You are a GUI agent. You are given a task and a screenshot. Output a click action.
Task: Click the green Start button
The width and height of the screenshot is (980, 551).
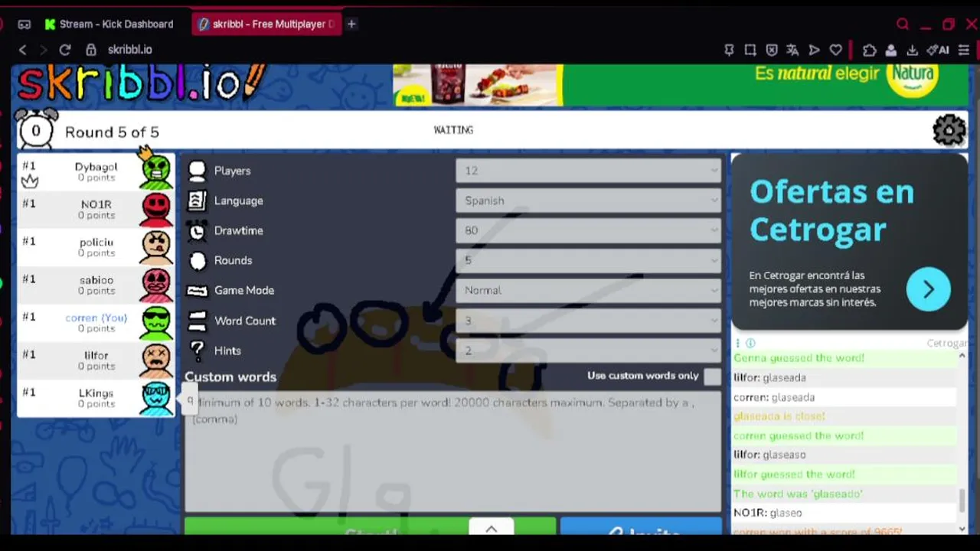[x=370, y=527]
